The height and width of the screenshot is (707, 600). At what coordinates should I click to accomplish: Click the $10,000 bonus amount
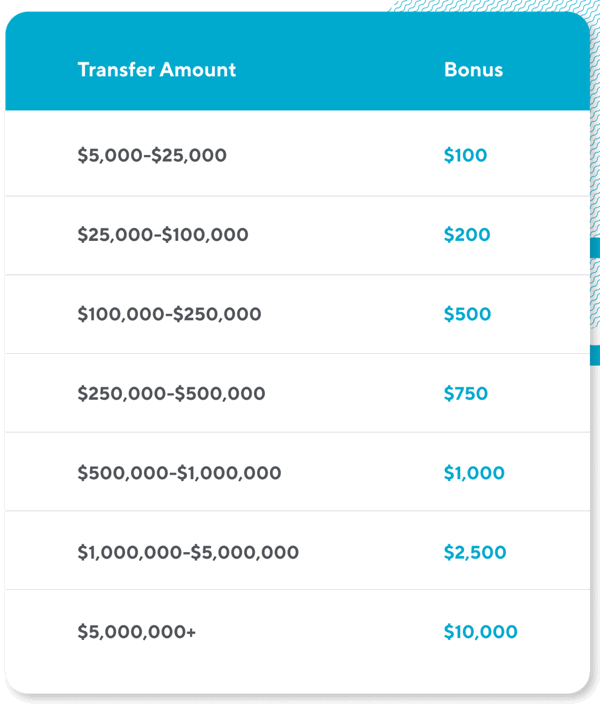click(x=480, y=632)
